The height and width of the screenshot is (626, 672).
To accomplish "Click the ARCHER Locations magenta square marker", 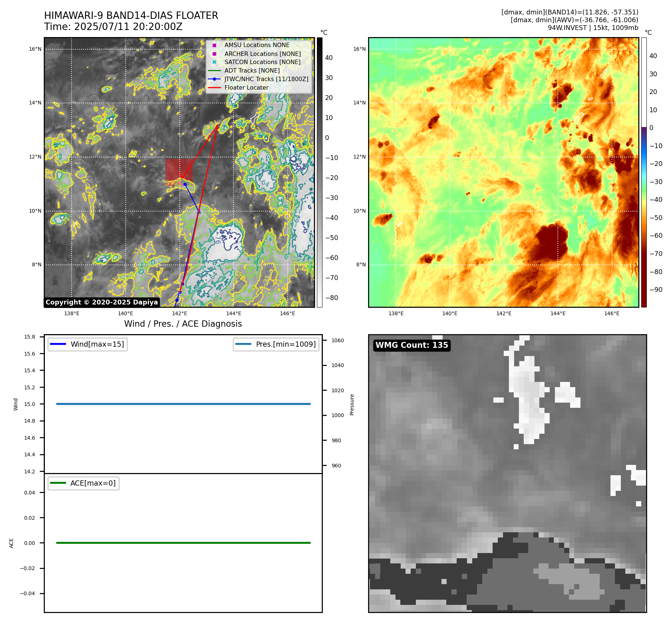I will (214, 54).
